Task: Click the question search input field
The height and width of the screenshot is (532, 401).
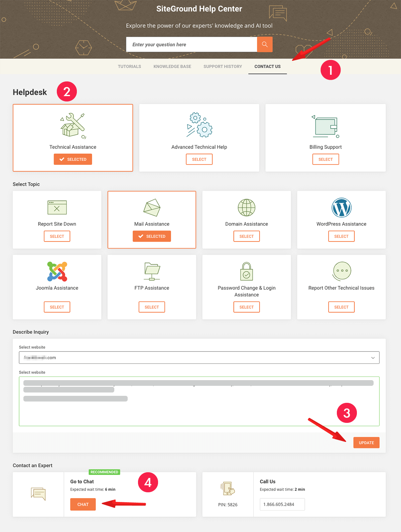Action: (x=191, y=44)
